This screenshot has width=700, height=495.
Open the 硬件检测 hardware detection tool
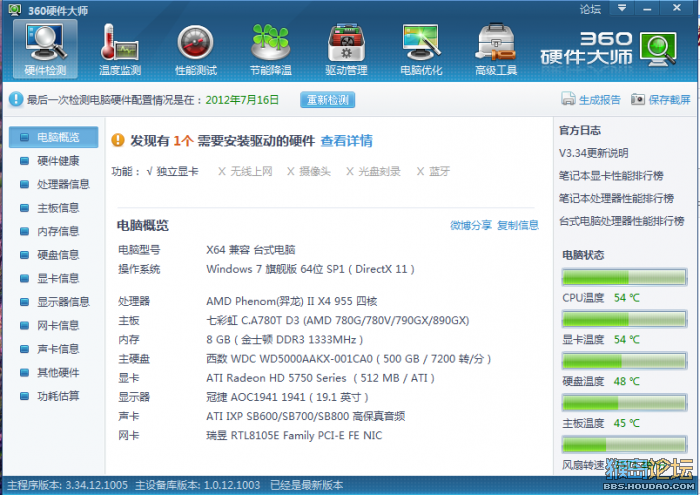pos(45,49)
